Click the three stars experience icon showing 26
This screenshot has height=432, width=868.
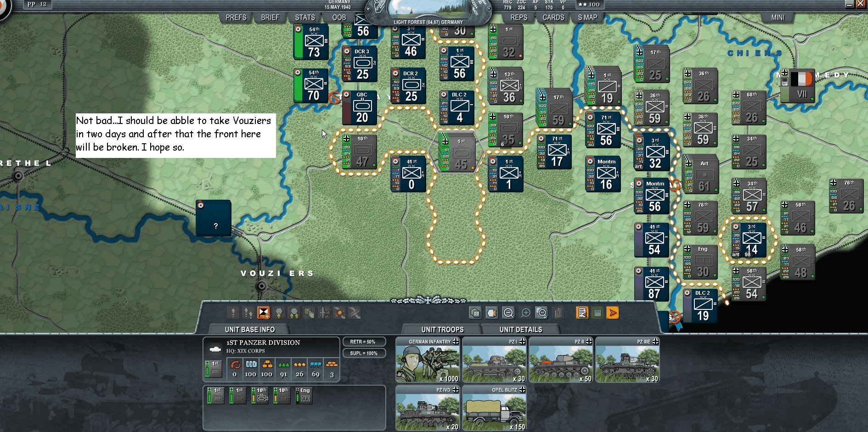tap(299, 365)
